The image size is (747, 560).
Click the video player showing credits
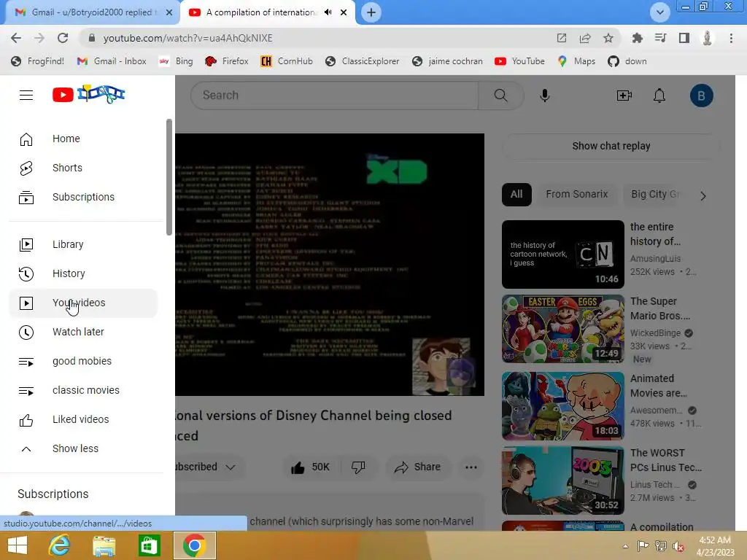330,264
